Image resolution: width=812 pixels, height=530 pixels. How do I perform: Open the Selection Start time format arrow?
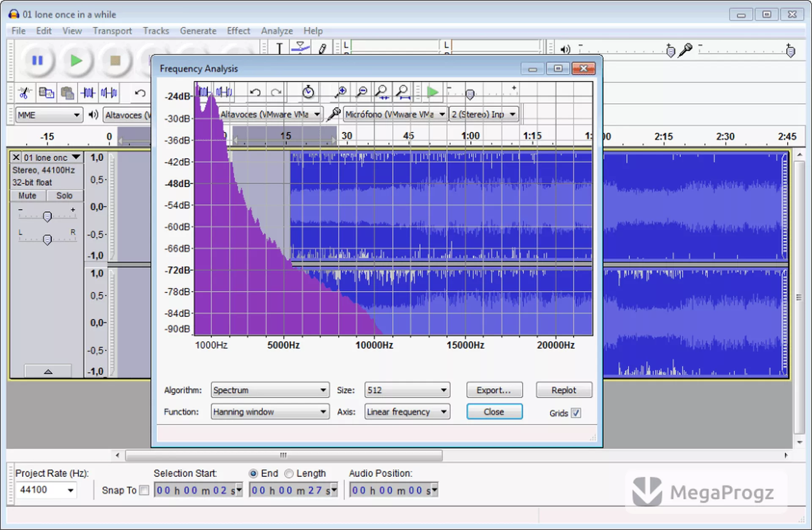(239, 490)
